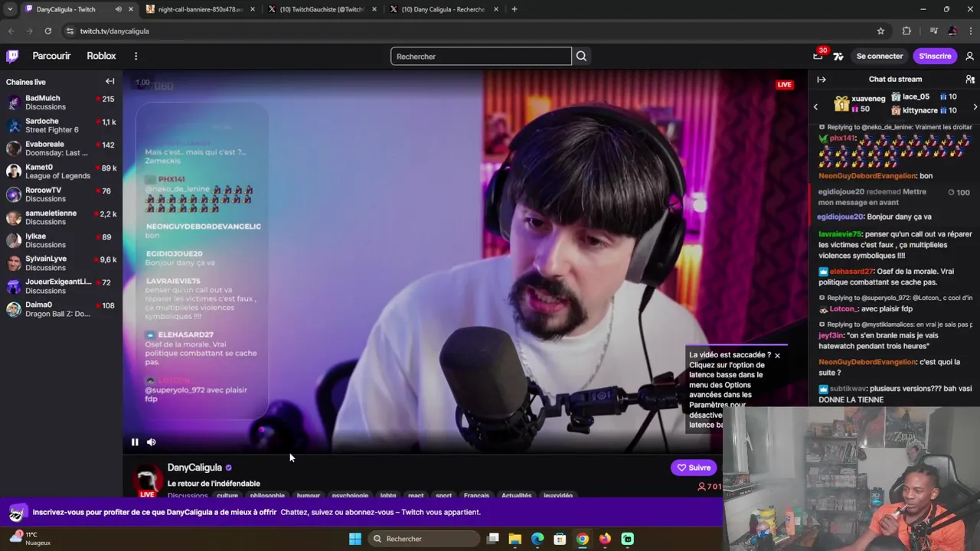Screen dimensions: 980x551
Task: Reload the page
Action: click(x=47, y=31)
